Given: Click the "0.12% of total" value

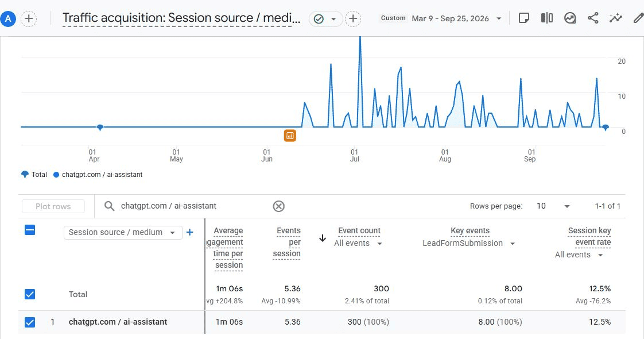Looking at the screenshot, I should [x=500, y=301].
